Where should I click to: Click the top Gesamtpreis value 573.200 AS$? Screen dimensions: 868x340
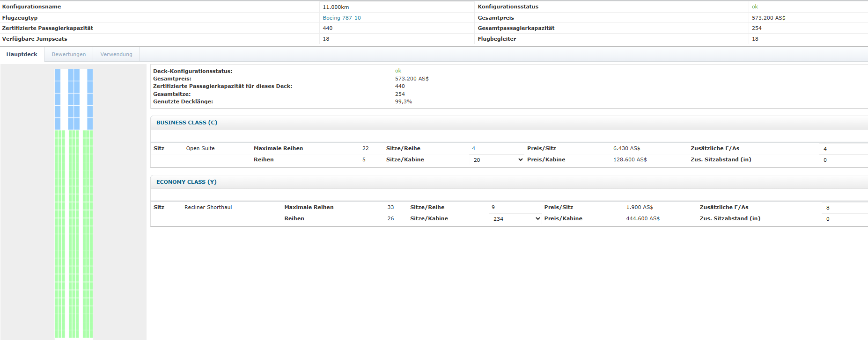coord(768,18)
